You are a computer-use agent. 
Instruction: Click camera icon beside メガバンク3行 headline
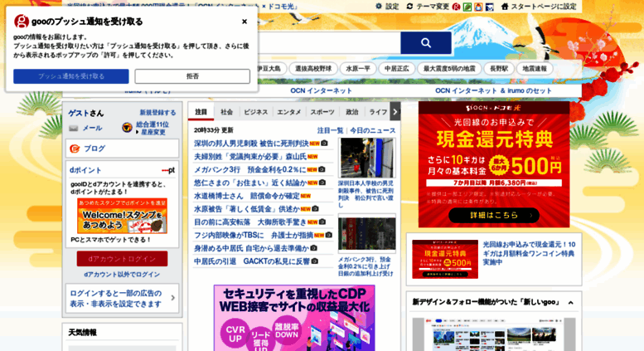[322, 169]
